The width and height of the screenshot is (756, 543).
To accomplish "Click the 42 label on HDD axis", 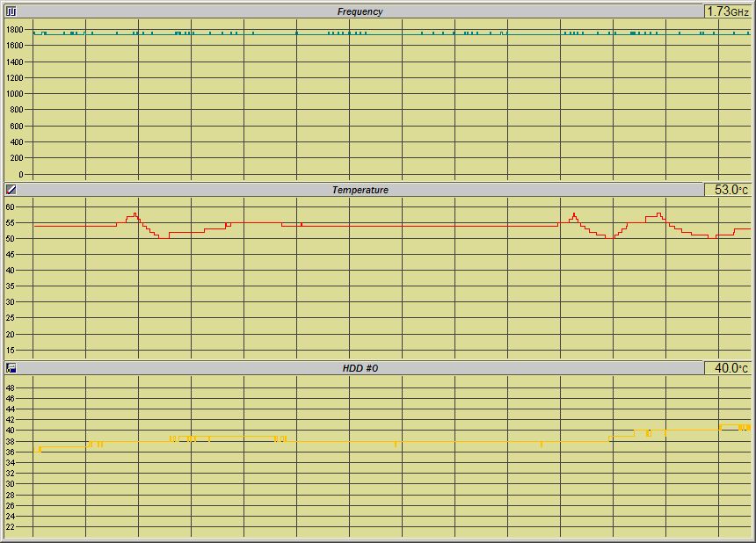I will [x=11, y=420].
